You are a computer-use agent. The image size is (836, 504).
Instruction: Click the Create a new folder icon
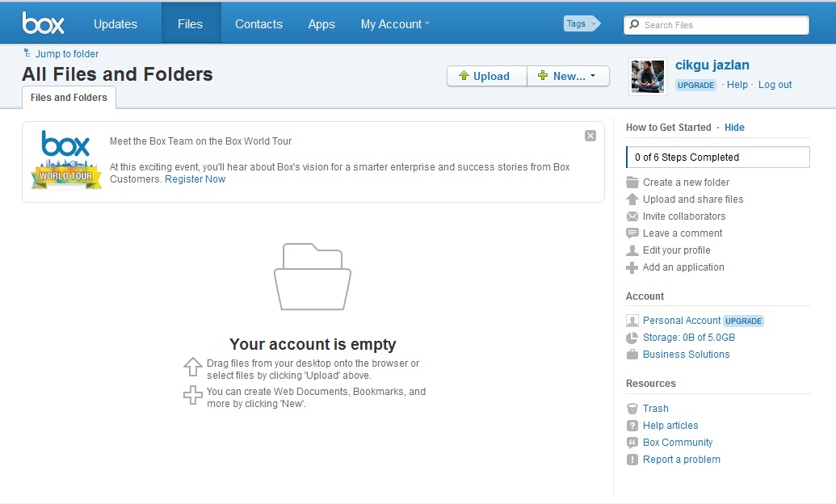(632, 182)
